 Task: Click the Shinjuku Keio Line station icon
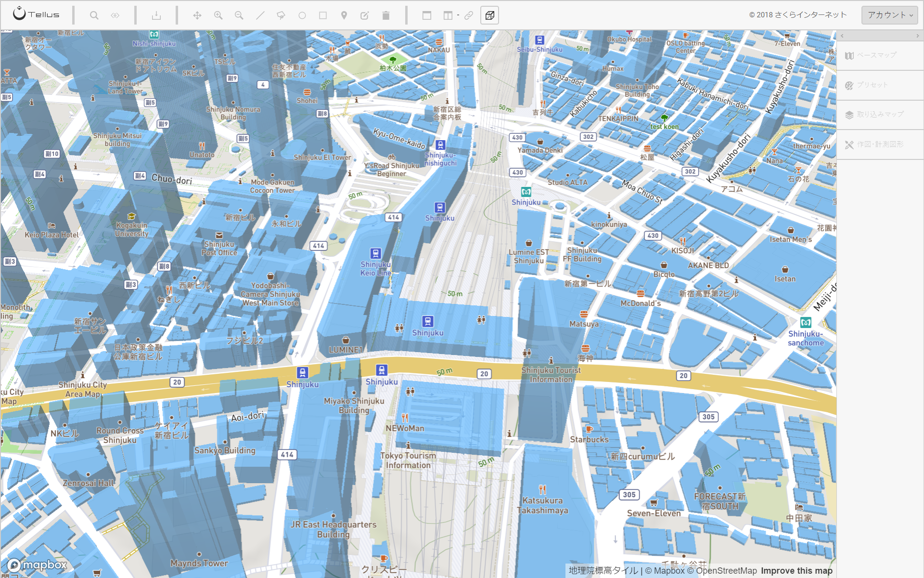coord(375,253)
